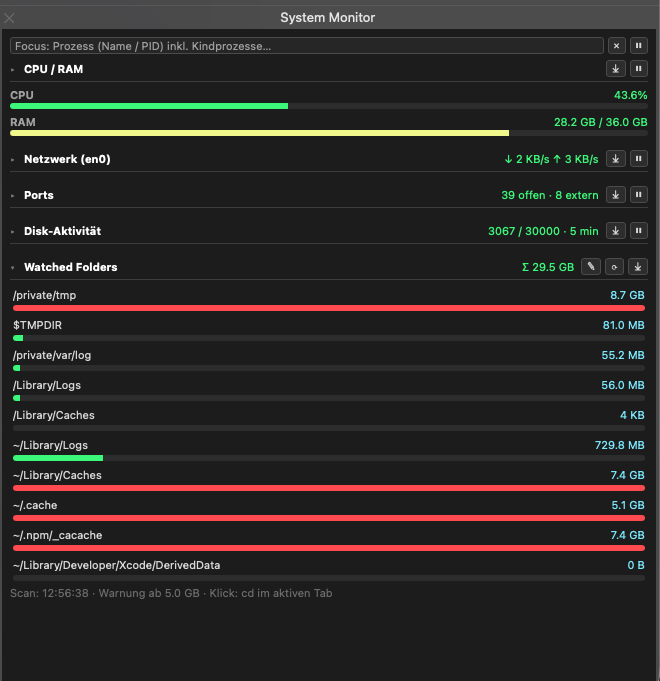Expand the Netzwerk (en0) disclosure triangle

click(x=13, y=160)
